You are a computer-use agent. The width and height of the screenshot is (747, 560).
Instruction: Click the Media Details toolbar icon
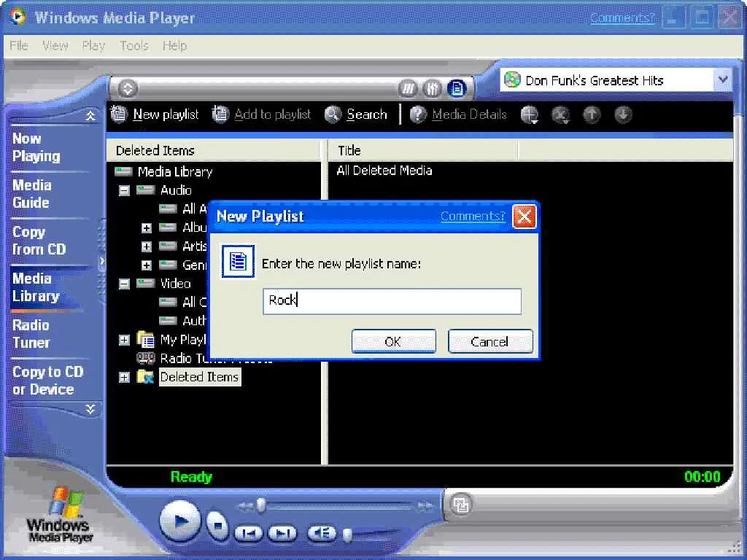pyautogui.click(x=418, y=114)
